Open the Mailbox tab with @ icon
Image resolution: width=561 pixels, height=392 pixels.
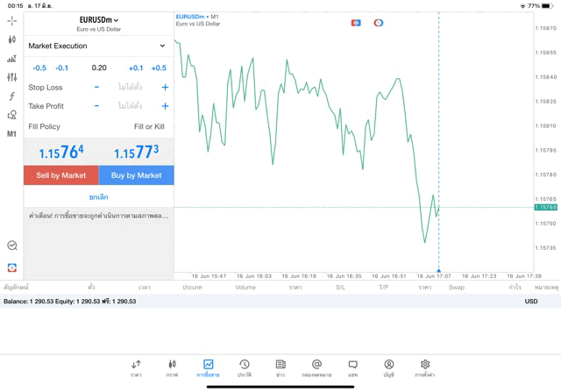point(316,367)
